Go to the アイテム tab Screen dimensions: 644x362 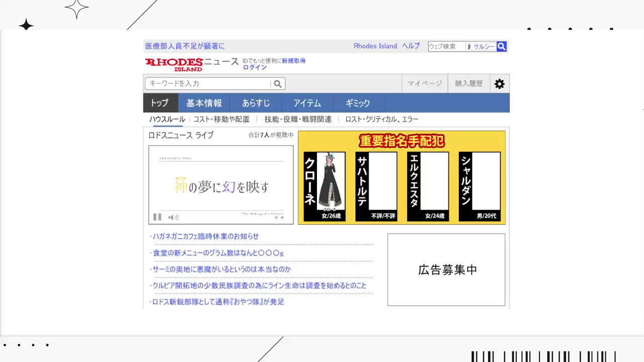tap(307, 103)
